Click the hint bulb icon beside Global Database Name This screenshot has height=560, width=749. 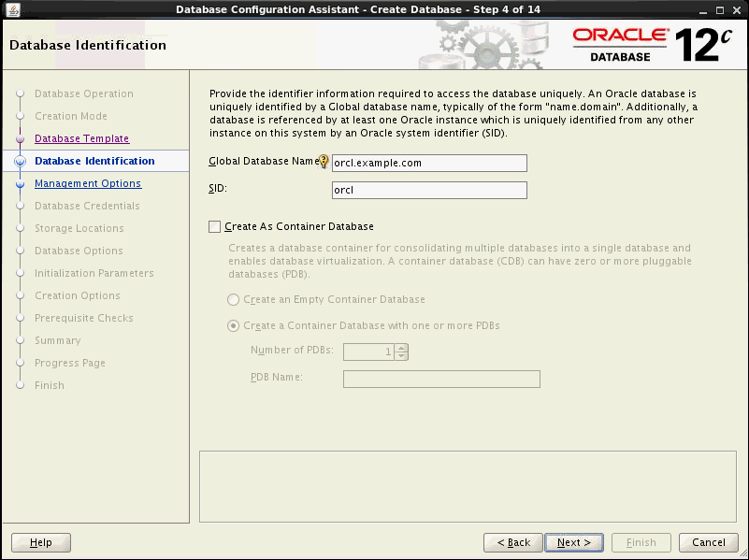(x=324, y=162)
